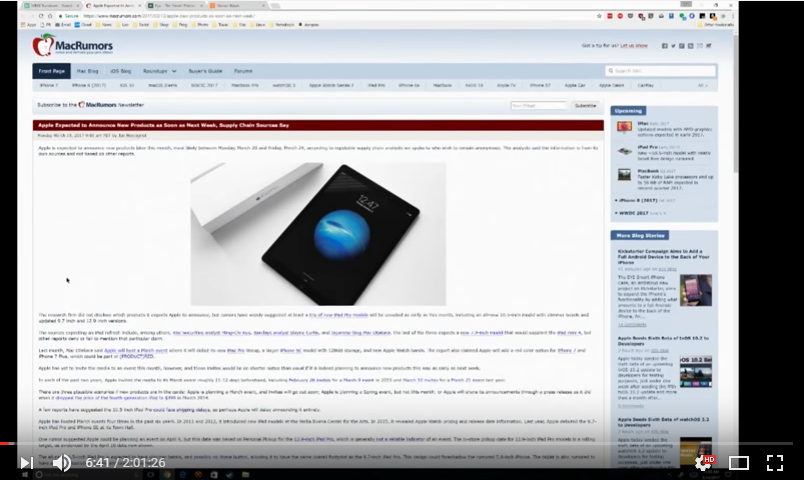Open the Mac Blog nav tab
This screenshot has width=804, height=480.
click(87, 71)
